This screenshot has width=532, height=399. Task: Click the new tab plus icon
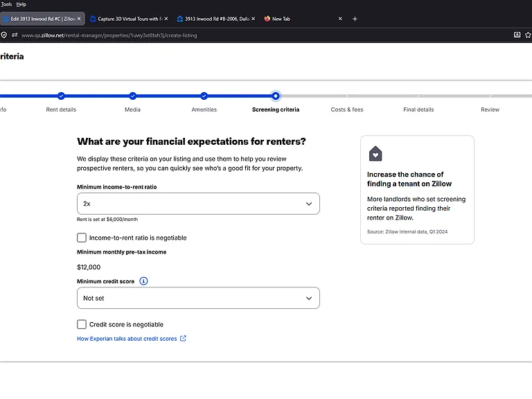[355, 19]
